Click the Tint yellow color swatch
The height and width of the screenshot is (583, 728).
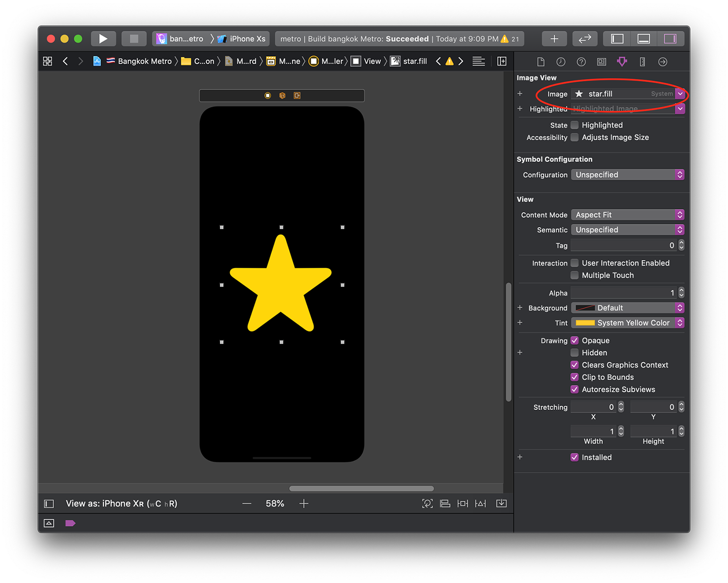pos(585,323)
